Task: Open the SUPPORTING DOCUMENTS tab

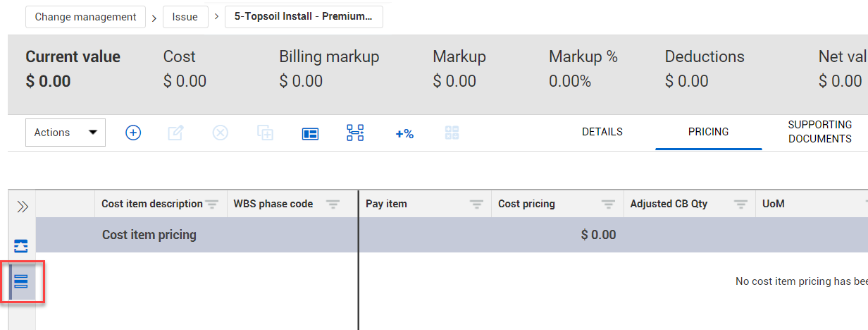Action: [x=819, y=132]
